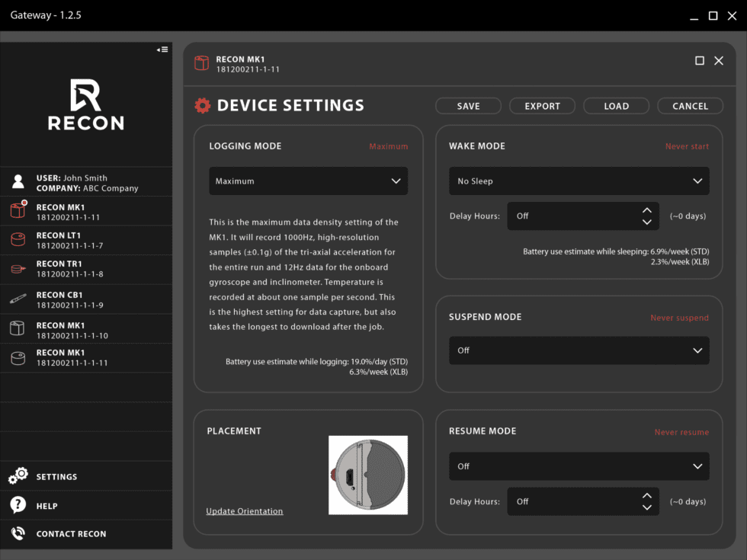Image resolution: width=747 pixels, height=560 pixels.
Task: Open the Suspend Mode dropdown
Action: tap(578, 350)
